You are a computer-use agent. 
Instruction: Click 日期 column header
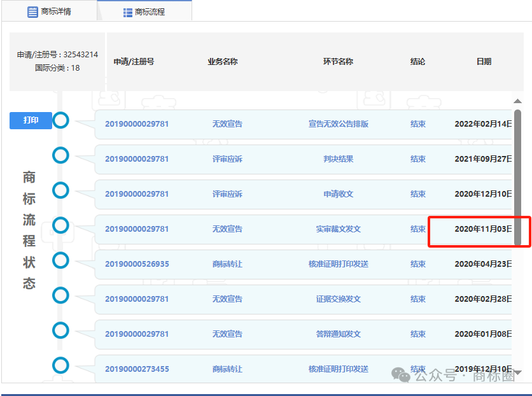[484, 61]
